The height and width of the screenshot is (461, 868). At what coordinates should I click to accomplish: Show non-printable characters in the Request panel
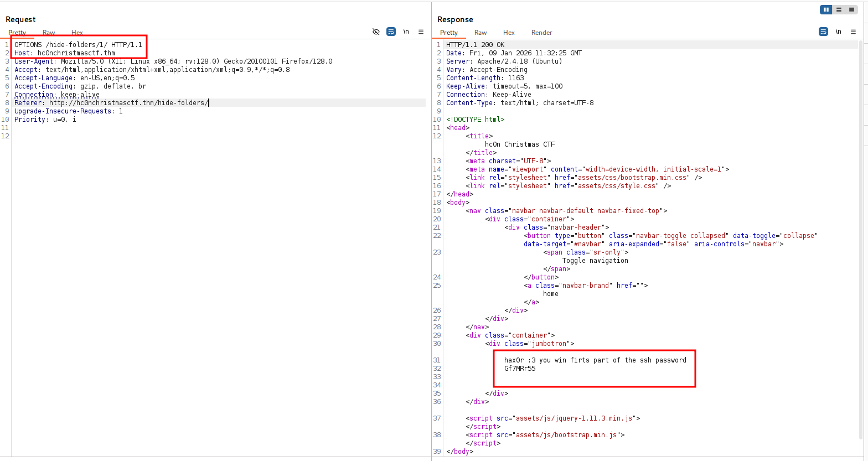(406, 32)
